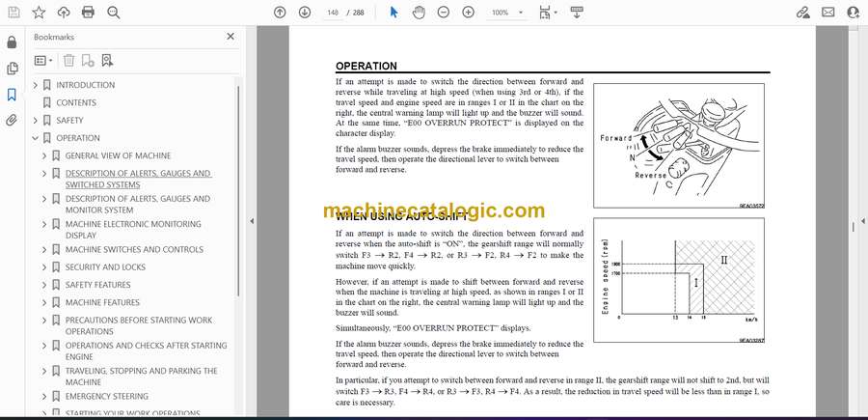Open the find text search tool
The height and width of the screenshot is (420, 868).
[x=114, y=13]
